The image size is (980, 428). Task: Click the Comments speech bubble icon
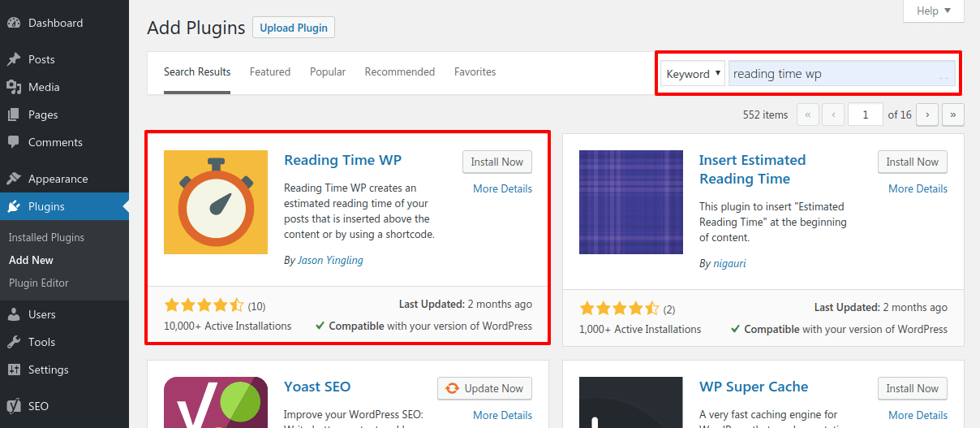14,142
